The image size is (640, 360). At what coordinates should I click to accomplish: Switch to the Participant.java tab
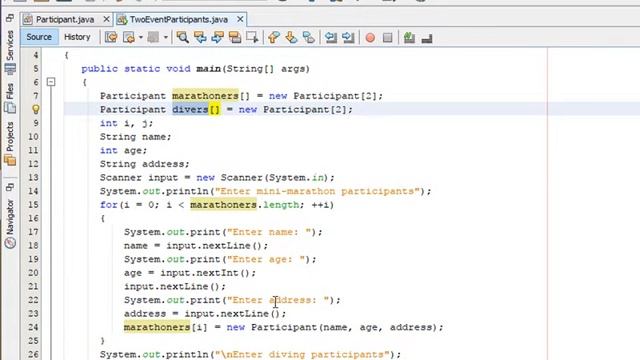click(x=65, y=19)
